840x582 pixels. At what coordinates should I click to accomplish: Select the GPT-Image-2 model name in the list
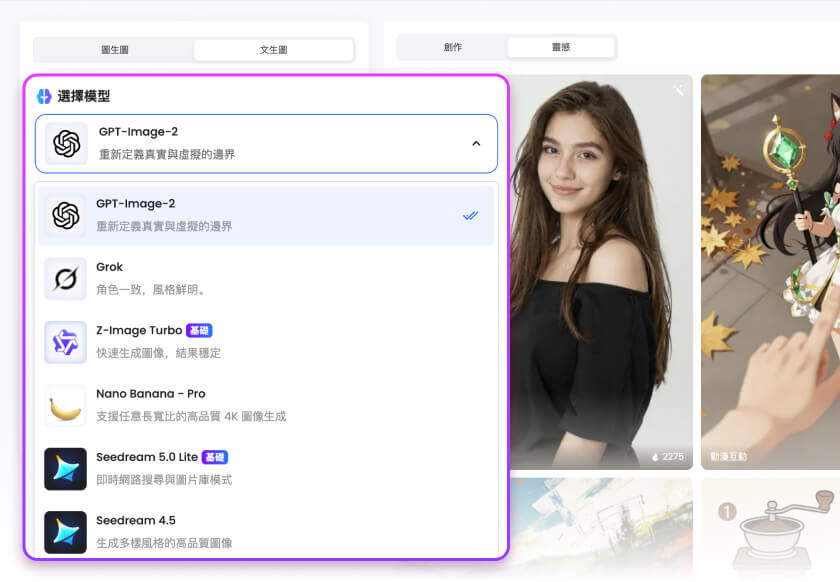tap(136, 204)
